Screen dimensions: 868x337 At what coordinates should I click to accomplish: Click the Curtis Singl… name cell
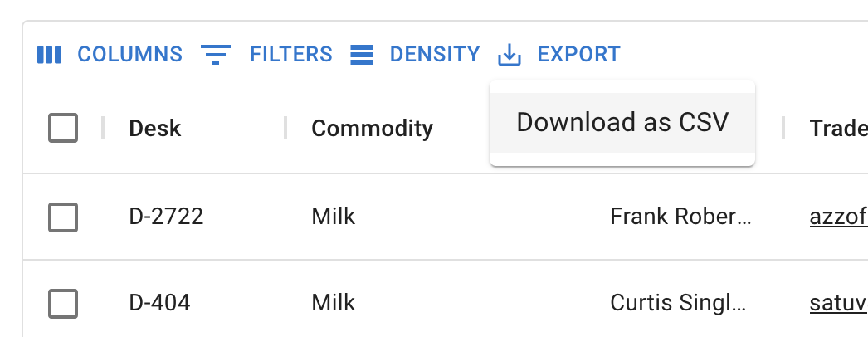680,303
